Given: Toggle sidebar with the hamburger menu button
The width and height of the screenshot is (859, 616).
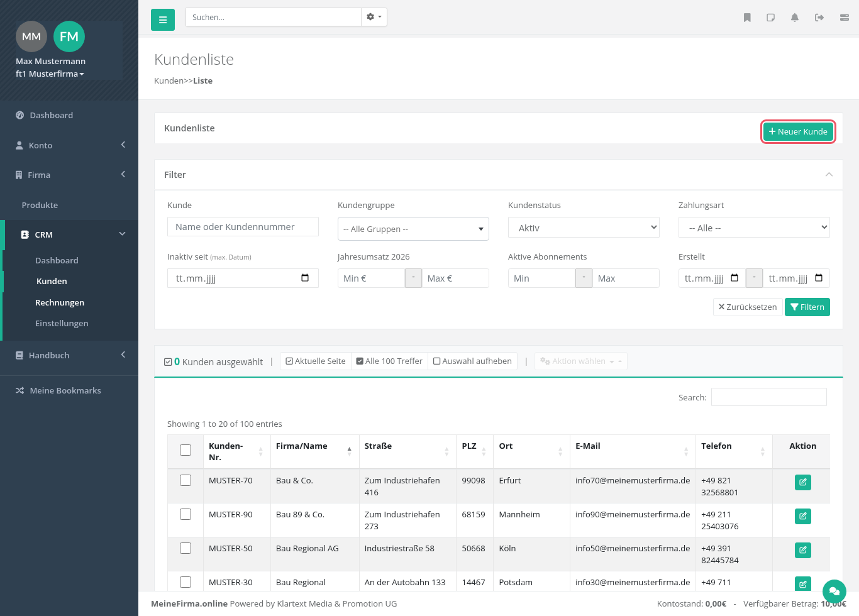Looking at the screenshot, I should pyautogui.click(x=162, y=20).
